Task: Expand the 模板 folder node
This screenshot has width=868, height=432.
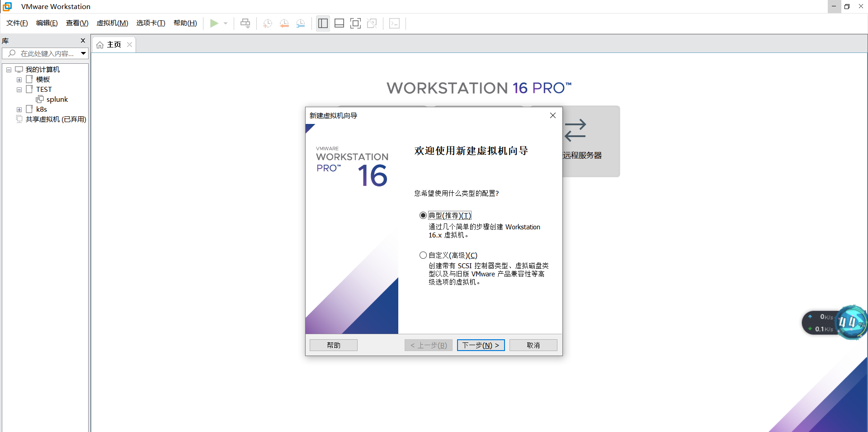Action: pyautogui.click(x=19, y=80)
